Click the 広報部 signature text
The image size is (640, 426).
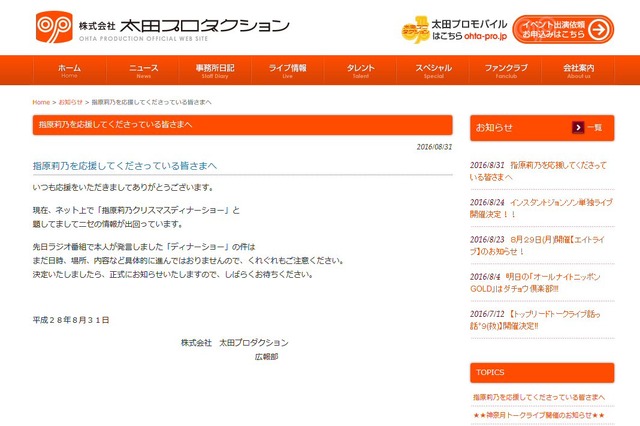(x=266, y=357)
